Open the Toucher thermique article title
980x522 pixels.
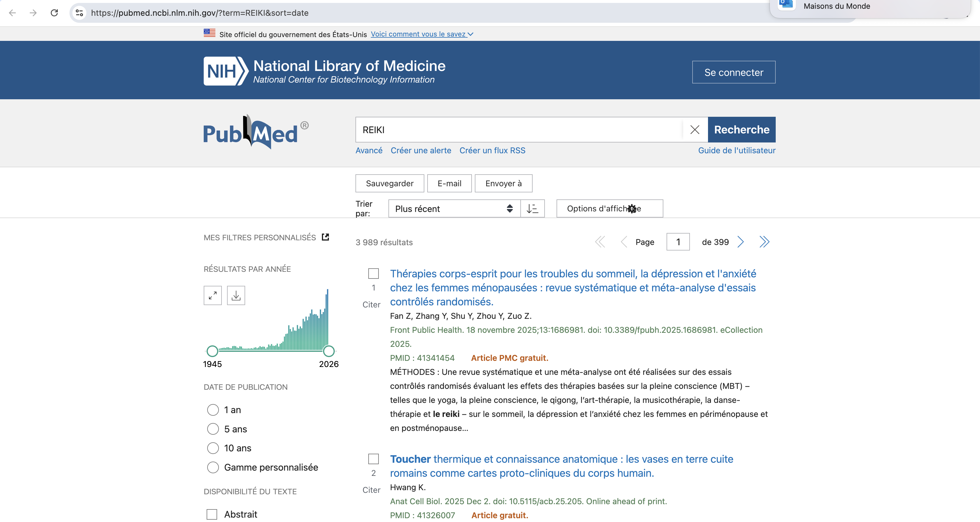click(562, 466)
